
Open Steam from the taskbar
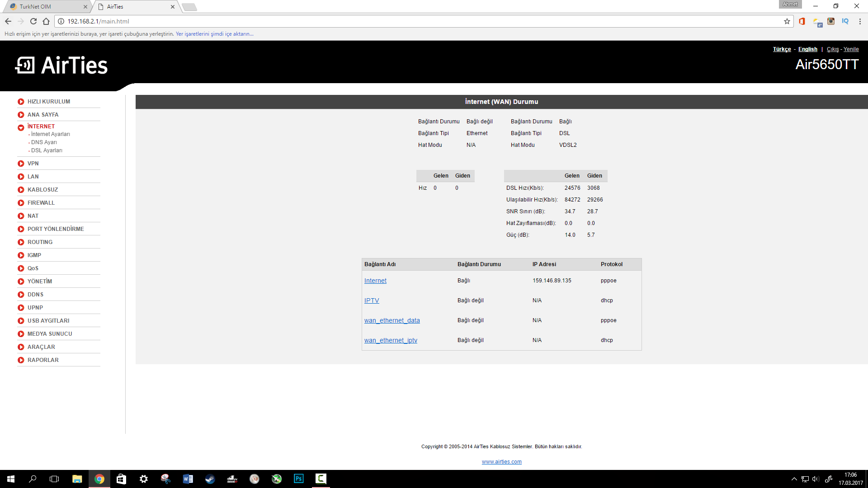pyautogui.click(x=210, y=479)
